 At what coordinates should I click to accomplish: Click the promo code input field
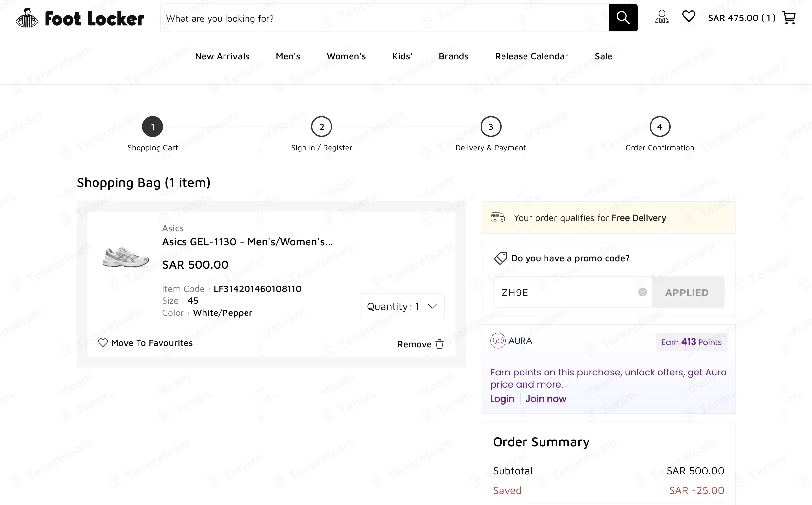coord(572,292)
